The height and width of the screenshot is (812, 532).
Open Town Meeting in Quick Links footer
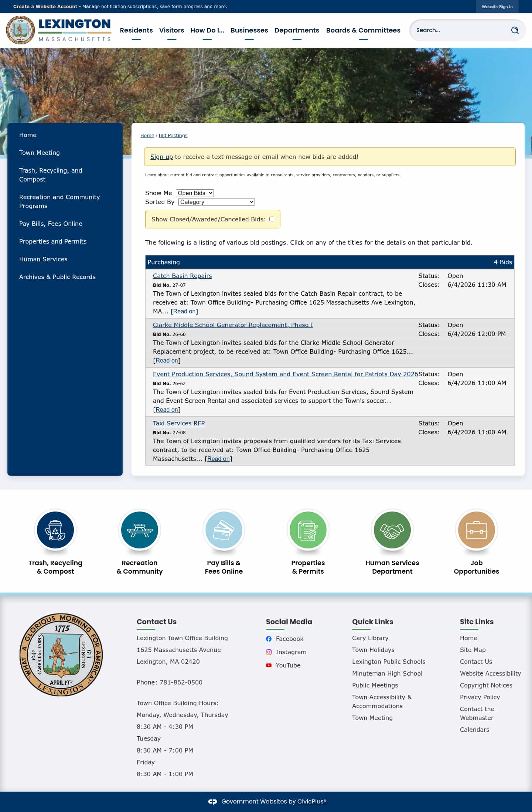(x=372, y=718)
